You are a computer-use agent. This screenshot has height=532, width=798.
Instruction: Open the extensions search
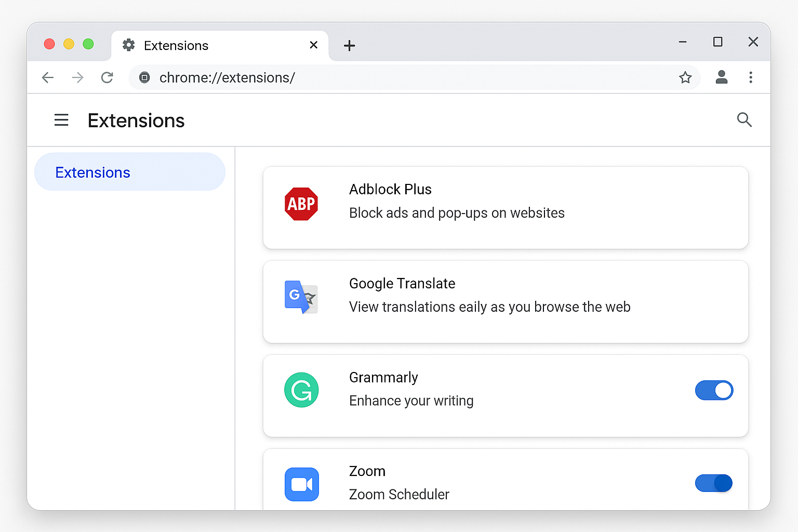coord(744,120)
